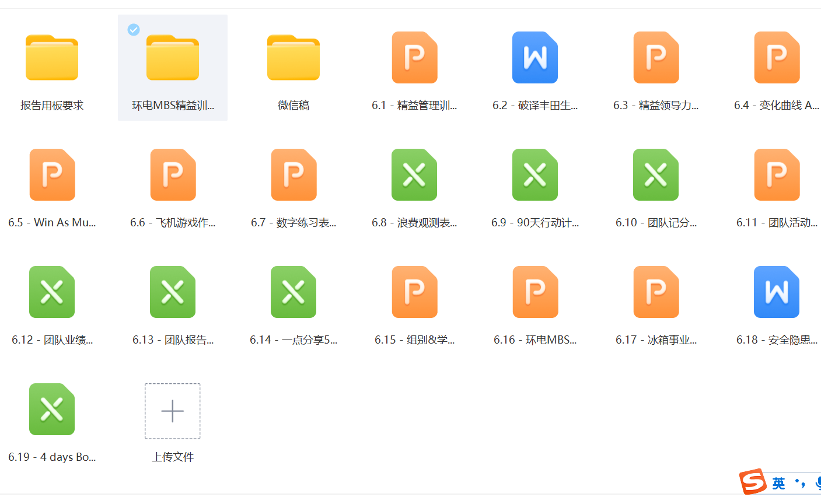This screenshot has height=504, width=821.
Task: Open the Word document 6.2 破译丰田生
Action: click(535, 57)
